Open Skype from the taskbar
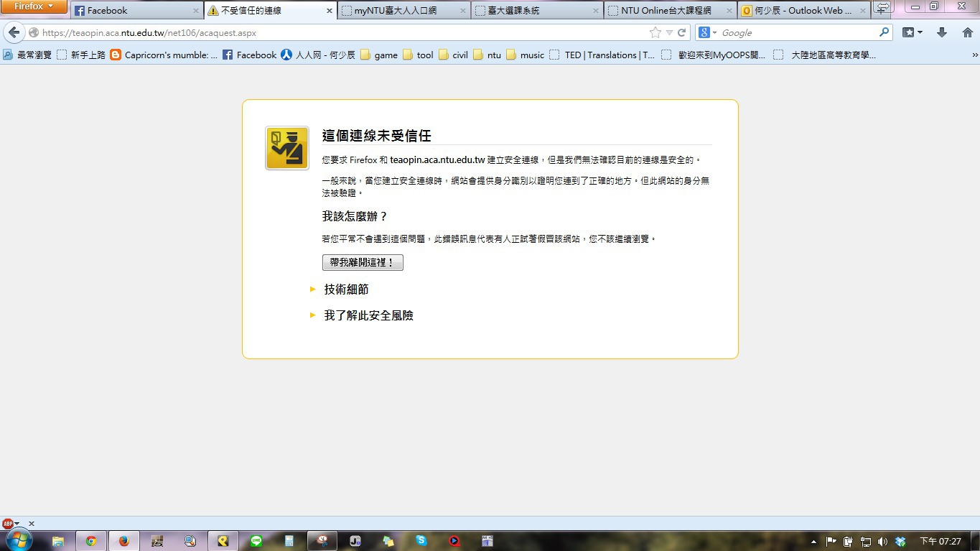 coord(421,541)
